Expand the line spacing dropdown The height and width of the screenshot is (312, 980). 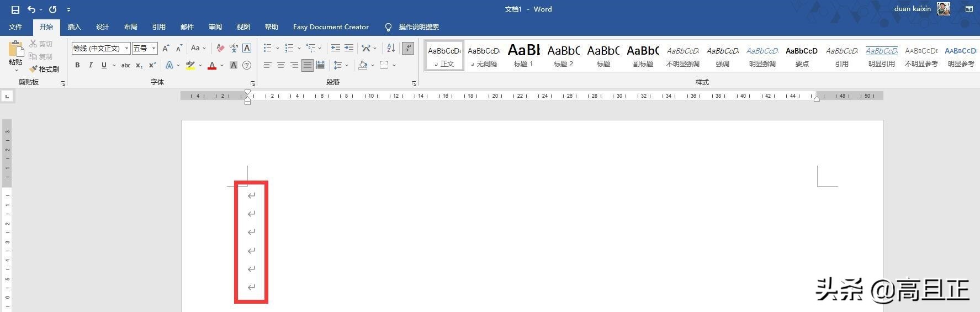(x=347, y=65)
